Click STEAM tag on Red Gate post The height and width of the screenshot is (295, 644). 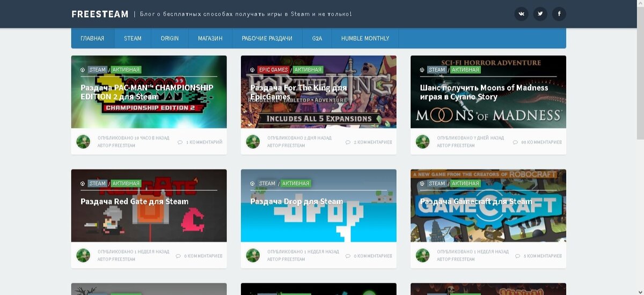coord(97,183)
